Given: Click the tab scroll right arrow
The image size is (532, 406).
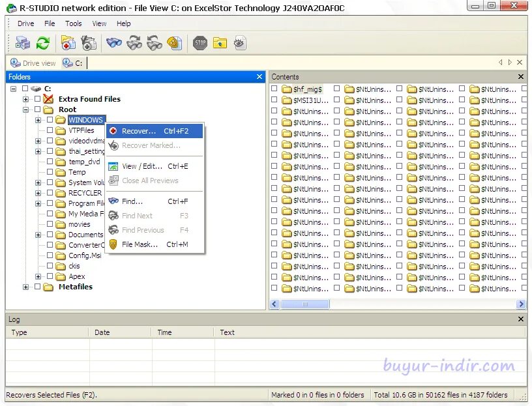Looking at the screenshot, I should click(510, 63).
